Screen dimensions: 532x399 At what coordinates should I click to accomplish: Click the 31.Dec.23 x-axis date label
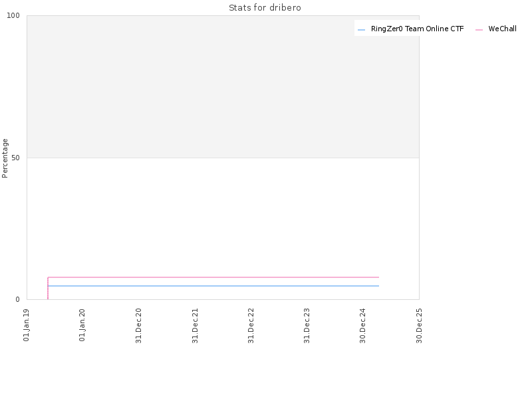pyautogui.click(x=307, y=326)
